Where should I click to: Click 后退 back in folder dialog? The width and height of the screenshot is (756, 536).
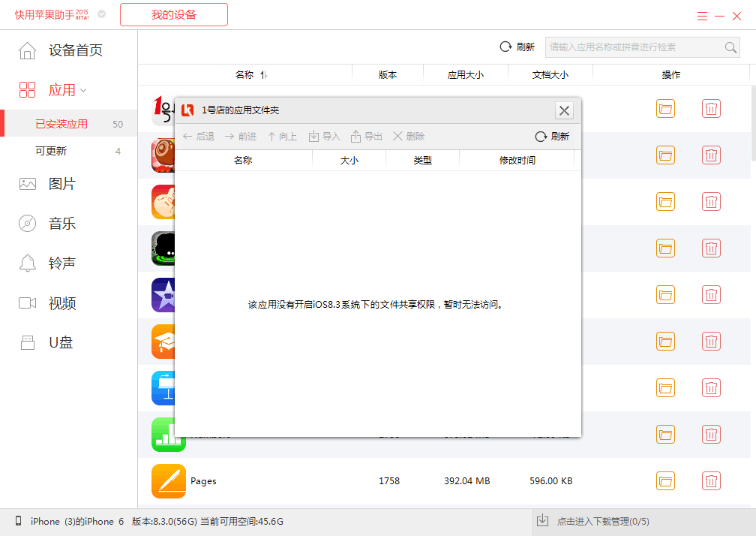[199, 137]
